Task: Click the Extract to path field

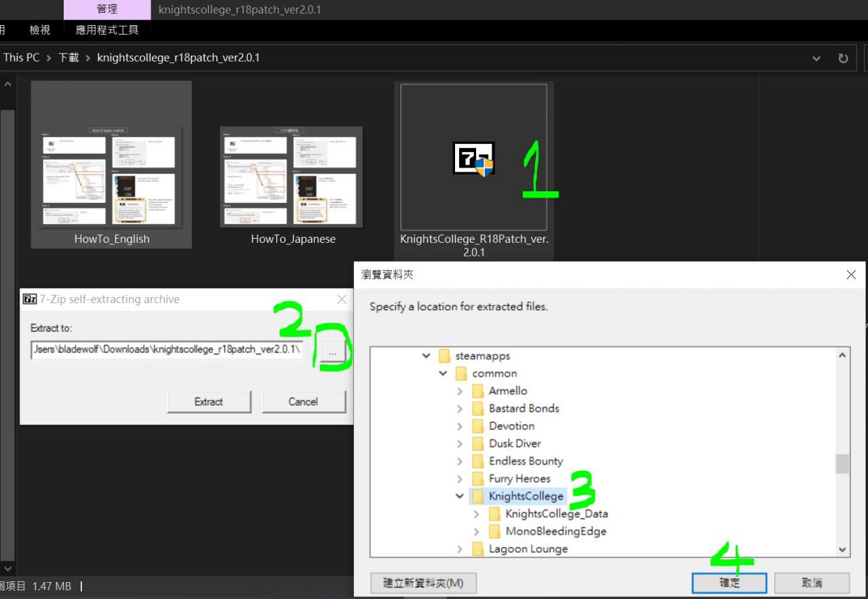Action: [166, 350]
